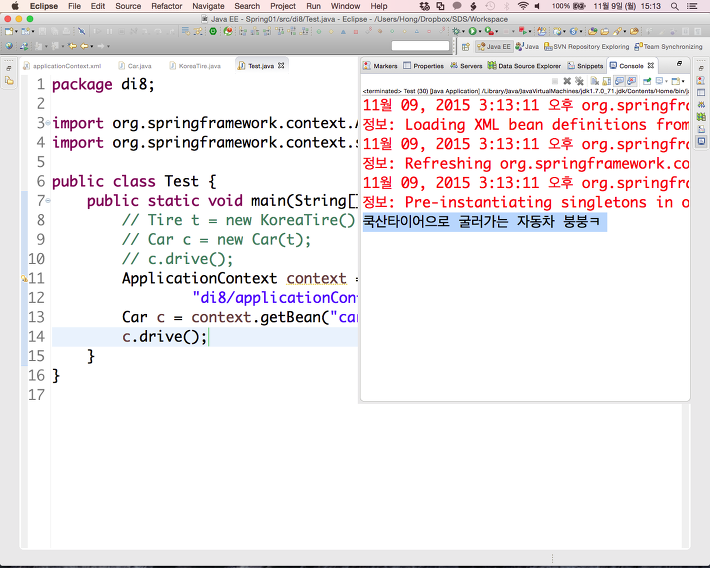Open the Back history dropdown arrow
This screenshot has width=710, height=568.
click(x=92, y=47)
